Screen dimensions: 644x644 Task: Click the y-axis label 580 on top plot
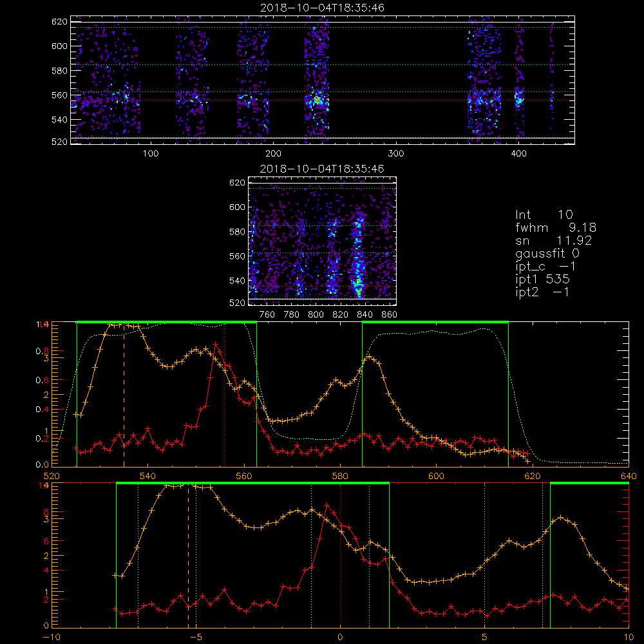click(59, 71)
